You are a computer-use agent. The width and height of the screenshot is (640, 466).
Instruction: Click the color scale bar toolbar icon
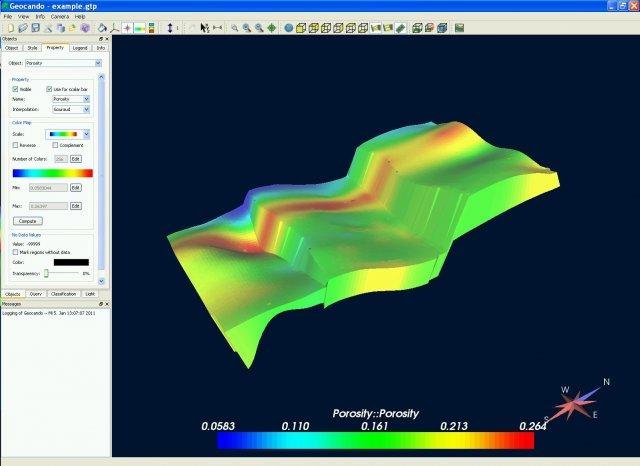click(140, 28)
